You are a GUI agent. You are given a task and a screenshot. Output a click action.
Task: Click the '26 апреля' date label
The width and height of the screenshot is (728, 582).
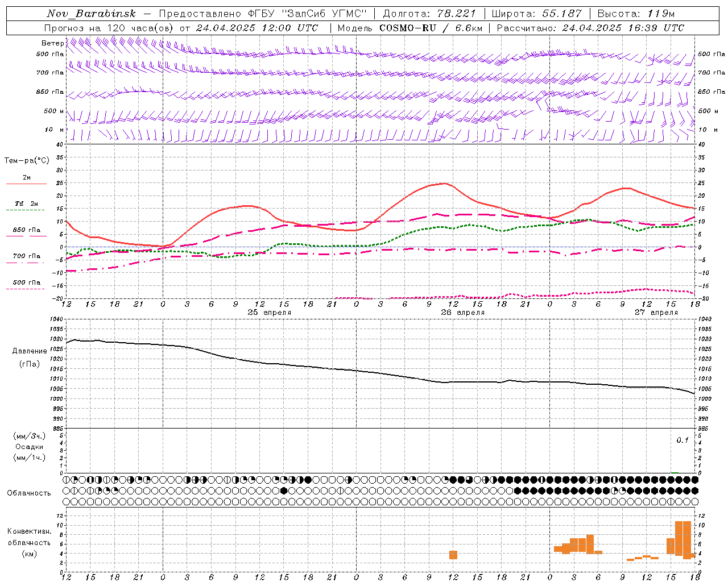pyautogui.click(x=462, y=313)
